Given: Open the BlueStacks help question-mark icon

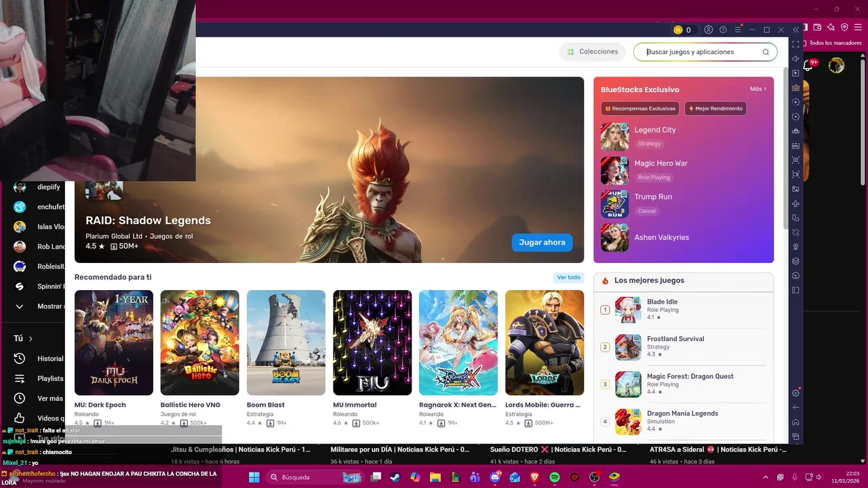Looking at the screenshot, I should (x=723, y=30).
